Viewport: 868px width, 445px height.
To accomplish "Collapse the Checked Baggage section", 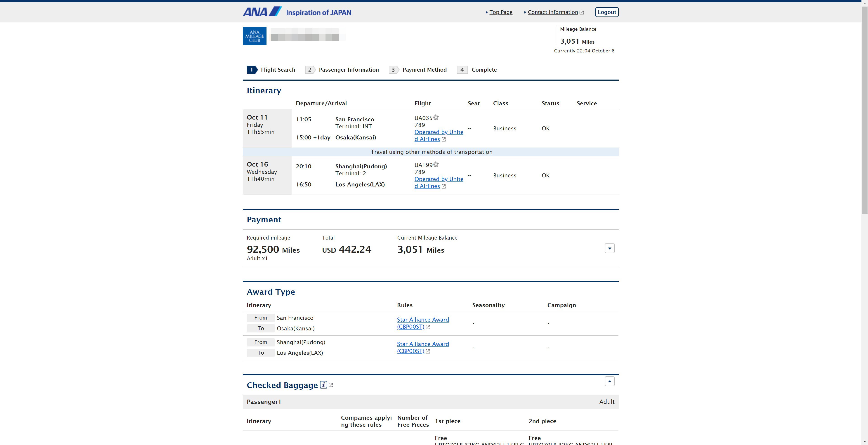I will pos(610,381).
